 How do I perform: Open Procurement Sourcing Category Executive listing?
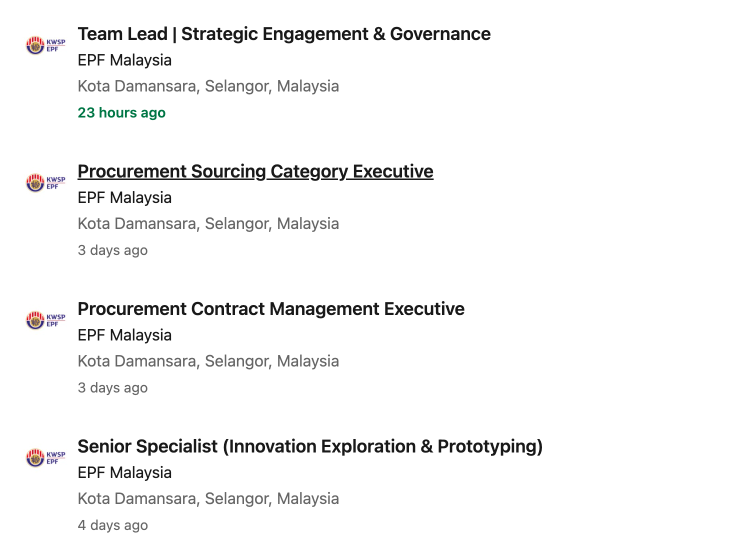[255, 171]
